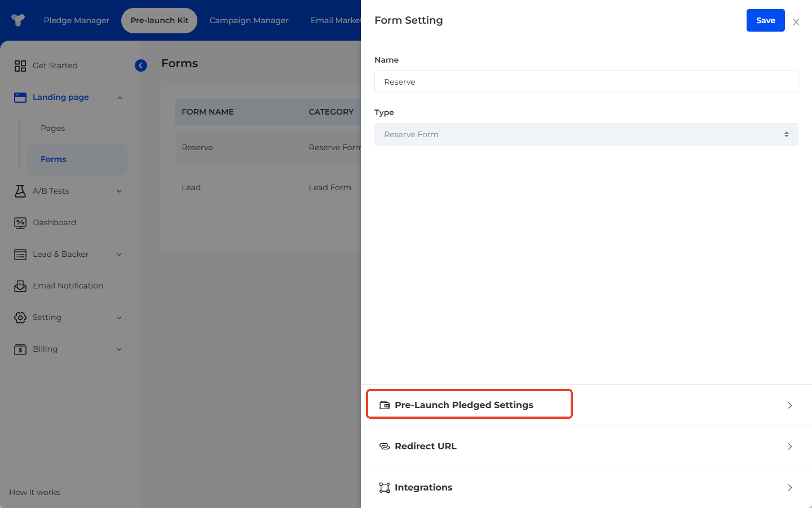Collapse sidebar with blue arrow button

(141, 65)
